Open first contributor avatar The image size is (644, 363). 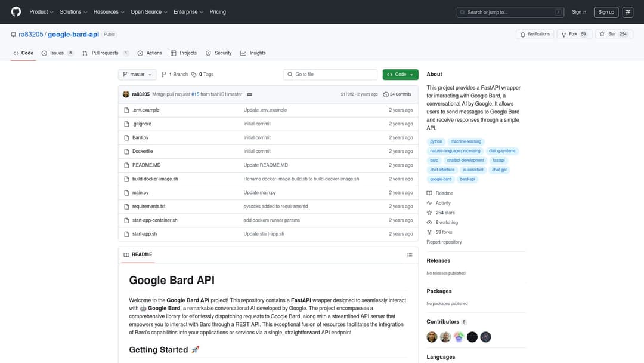coord(432,337)
